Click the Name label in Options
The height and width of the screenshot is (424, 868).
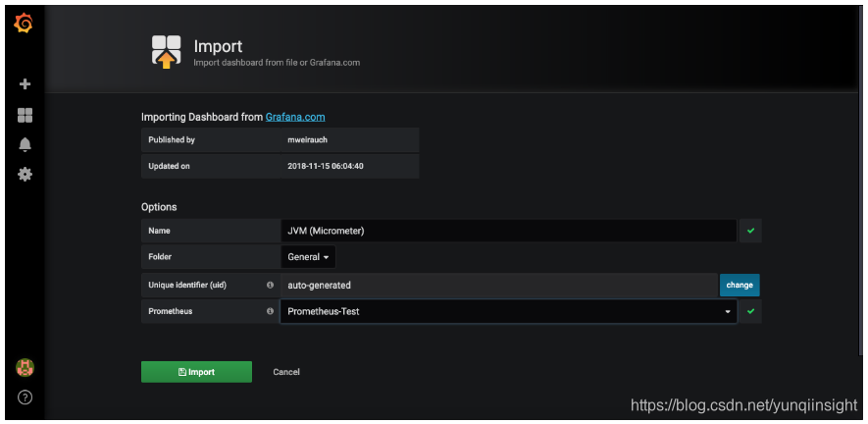(160, 231)
